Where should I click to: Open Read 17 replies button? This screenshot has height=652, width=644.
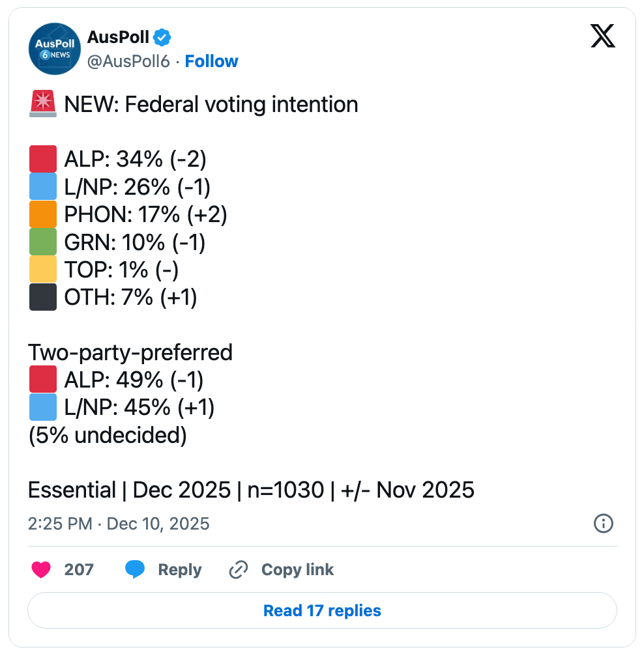322,610
